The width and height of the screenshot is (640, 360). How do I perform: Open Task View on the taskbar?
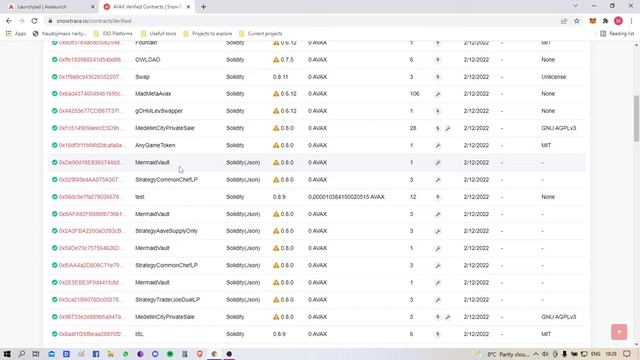36,354
